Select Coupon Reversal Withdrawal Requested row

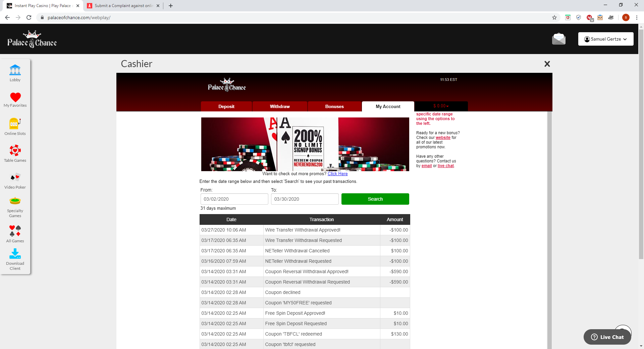coord(305,282)
